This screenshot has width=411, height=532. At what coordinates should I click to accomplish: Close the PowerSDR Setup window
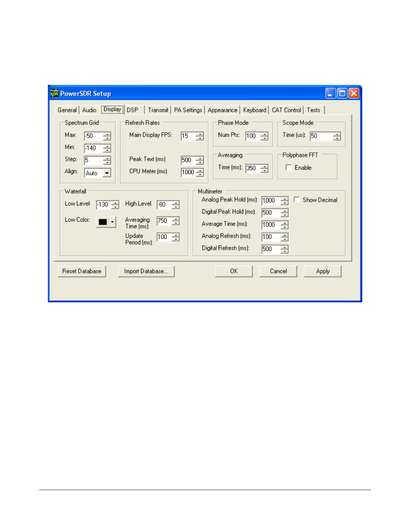point(354,93)
